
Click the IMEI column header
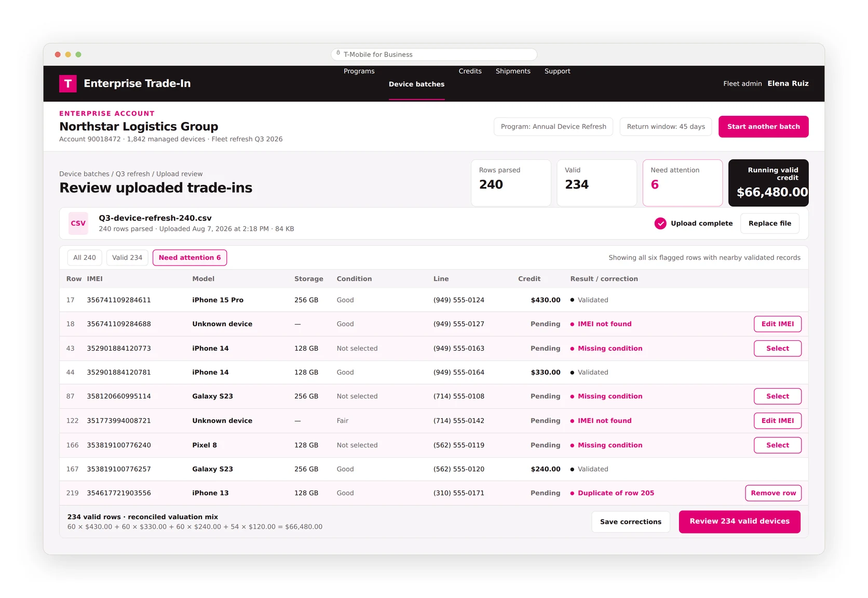95,279
